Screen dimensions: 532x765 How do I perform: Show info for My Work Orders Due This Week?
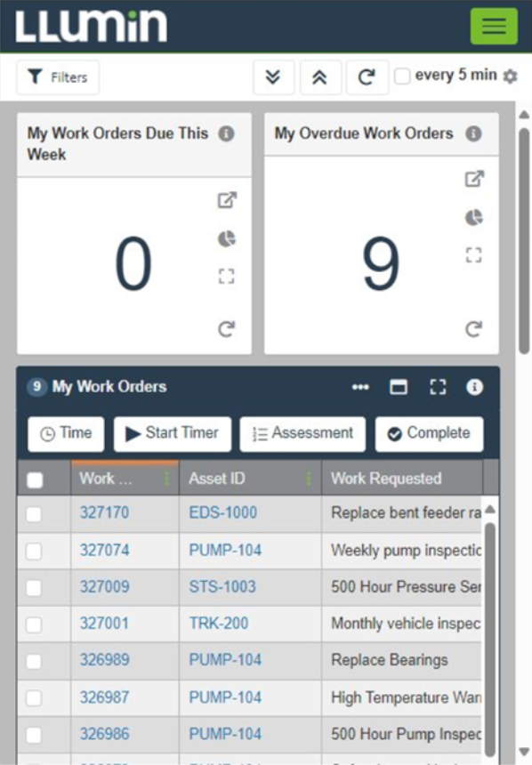(226, 133)
